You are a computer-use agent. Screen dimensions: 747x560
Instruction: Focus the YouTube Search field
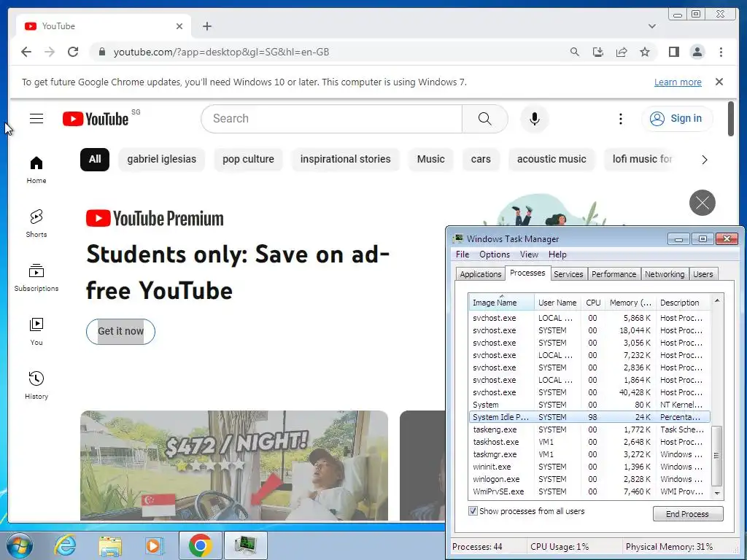(331, 119)
